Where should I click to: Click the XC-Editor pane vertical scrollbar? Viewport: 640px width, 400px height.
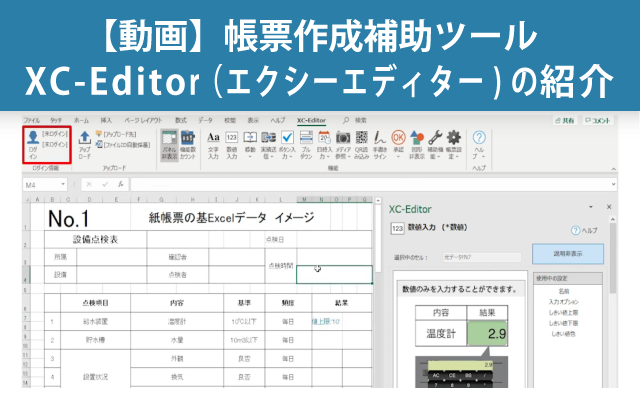click(x=613, y=258)
